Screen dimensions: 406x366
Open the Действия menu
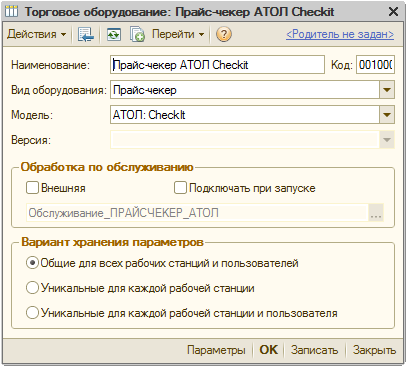tap(37, 34)
